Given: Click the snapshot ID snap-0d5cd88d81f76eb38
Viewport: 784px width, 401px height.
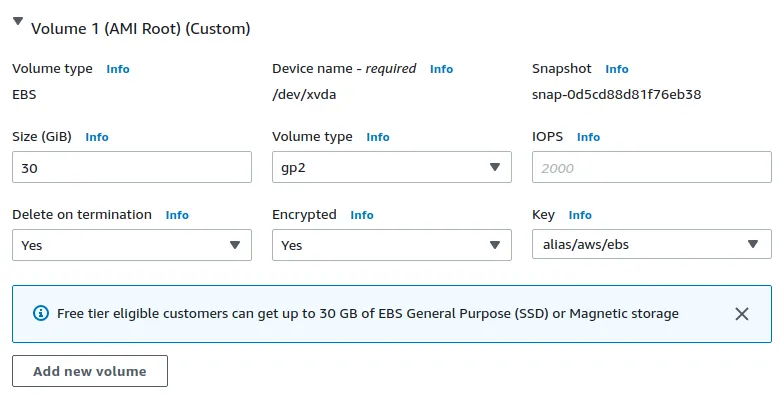Looking at the screenshot, I should (x=616, y=96).
